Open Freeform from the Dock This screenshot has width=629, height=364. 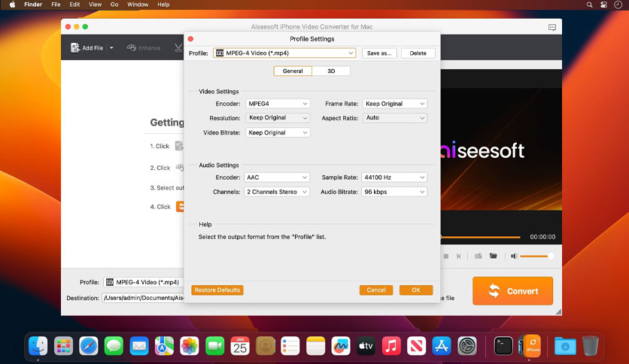coord(341,345)
